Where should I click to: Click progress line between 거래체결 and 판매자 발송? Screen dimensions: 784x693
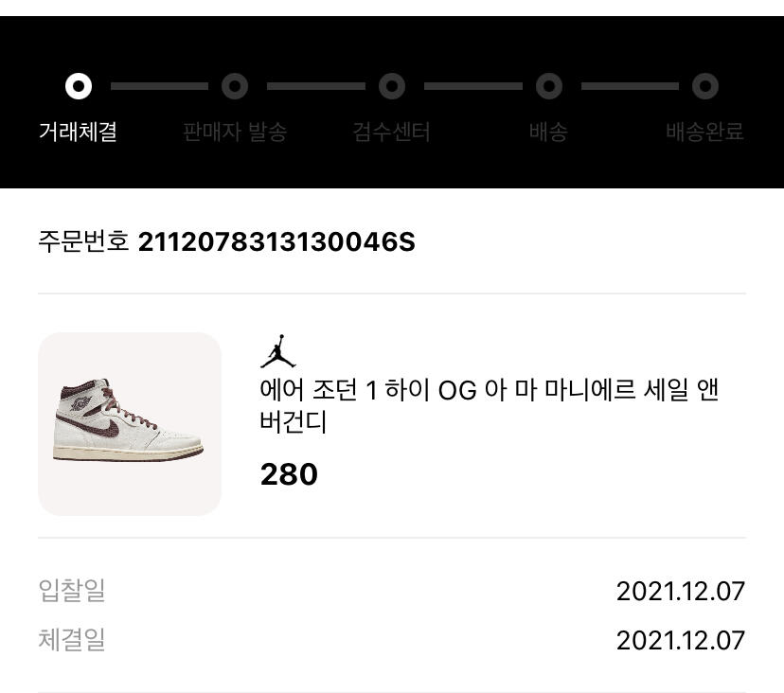pos(159,86)
